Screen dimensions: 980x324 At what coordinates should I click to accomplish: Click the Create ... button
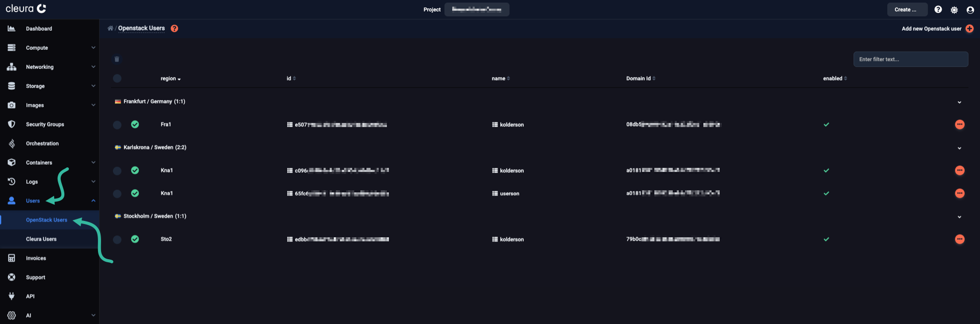tap(907, 9)
